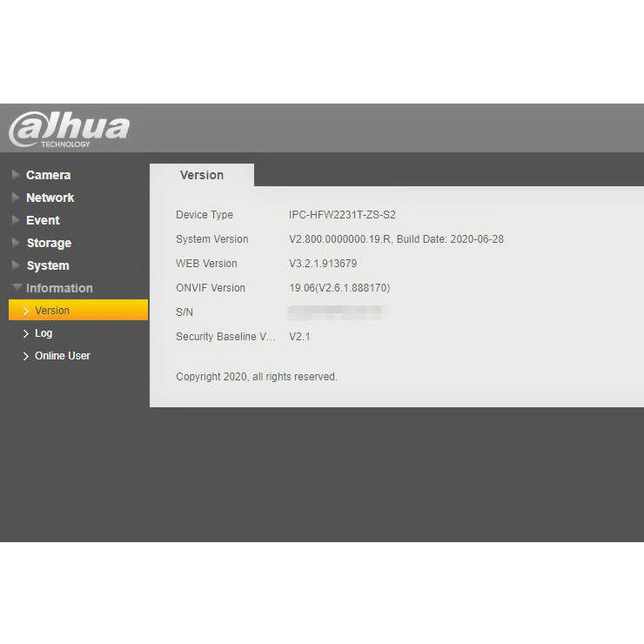Select security baseline value V2.1
Image resolution: width=644 pixels, height=644 pixels.
point(299,337)
